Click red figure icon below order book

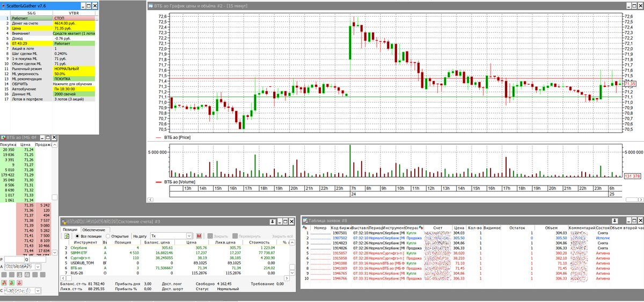tap(4, 283)
